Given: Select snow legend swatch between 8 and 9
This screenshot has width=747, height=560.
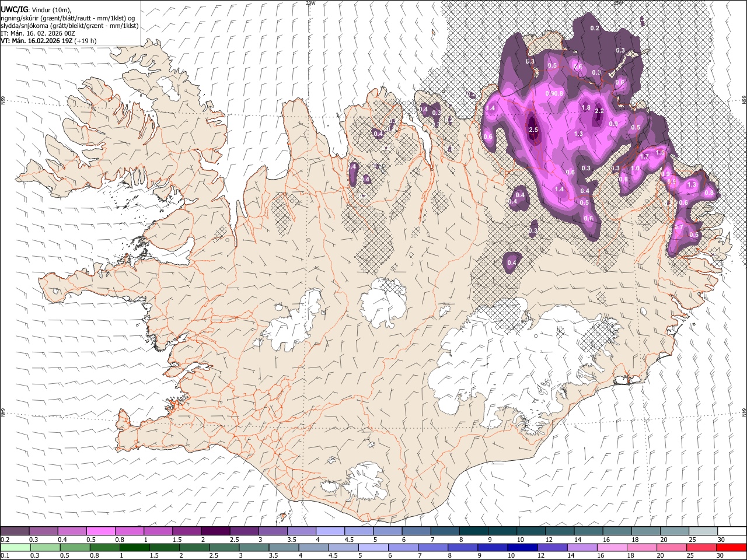Looking at the screenshot, I should click(x=473, y=531).
